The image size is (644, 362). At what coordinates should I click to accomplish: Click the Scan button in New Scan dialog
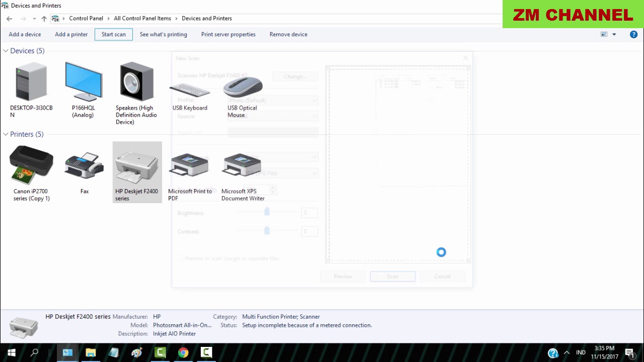(x=393, y=277)
